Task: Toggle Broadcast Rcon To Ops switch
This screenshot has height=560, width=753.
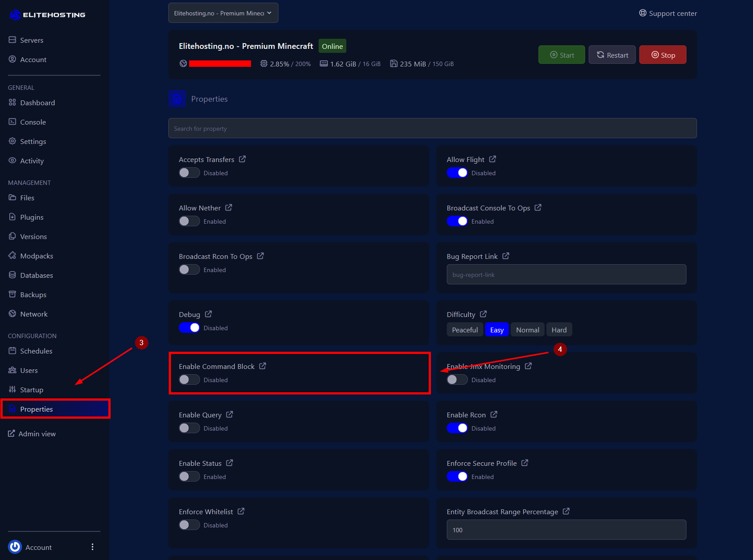Action: coord(189,269)
